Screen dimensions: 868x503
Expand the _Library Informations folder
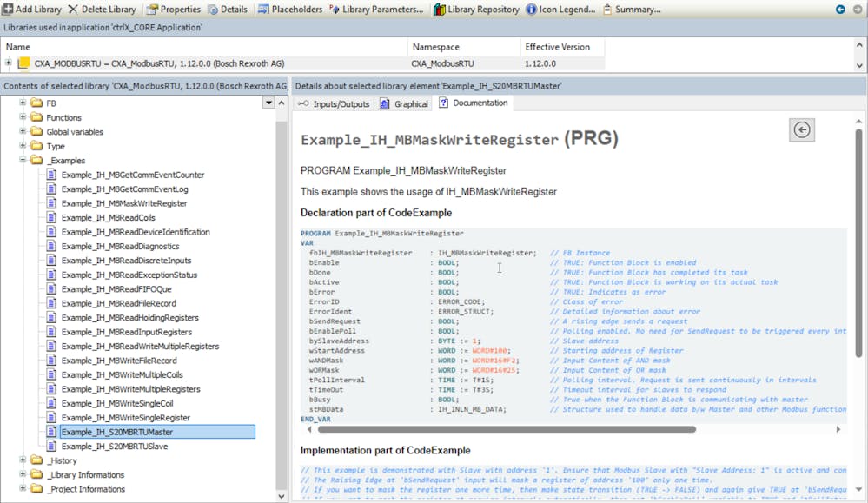pos(23,475)
